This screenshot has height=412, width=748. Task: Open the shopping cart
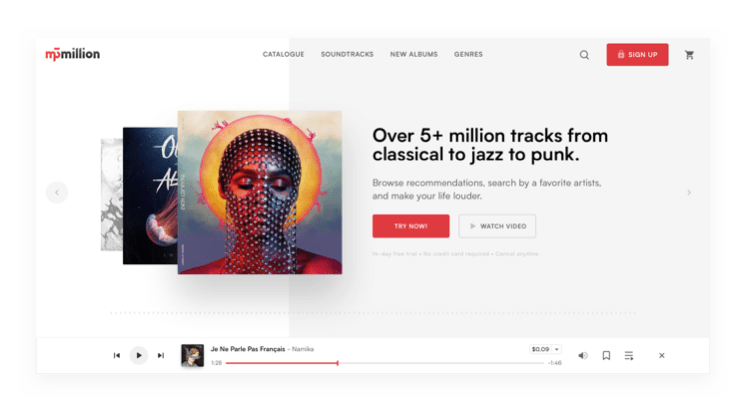coord(689,55)
